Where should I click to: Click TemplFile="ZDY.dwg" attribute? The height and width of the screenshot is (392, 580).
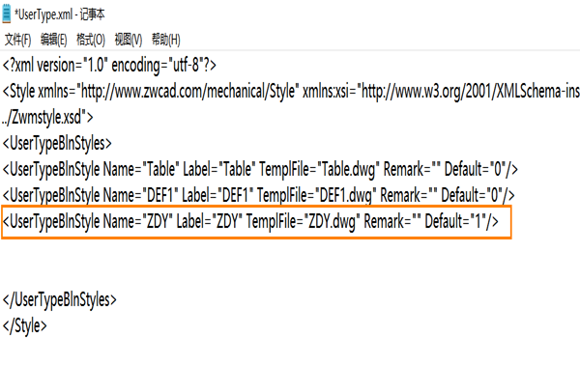point(304,222)
